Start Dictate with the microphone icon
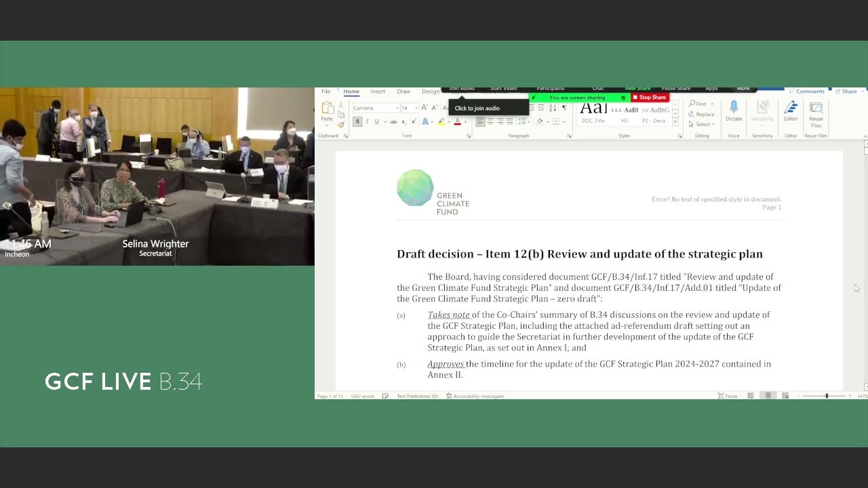Screen dimensions: 868x488 coord(734,112)
